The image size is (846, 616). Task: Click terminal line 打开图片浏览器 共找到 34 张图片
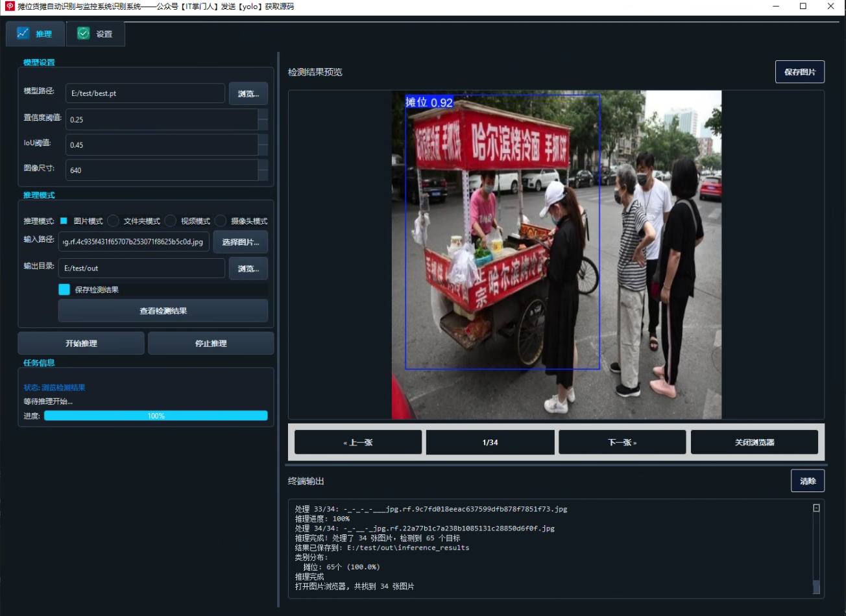(355, 587)
